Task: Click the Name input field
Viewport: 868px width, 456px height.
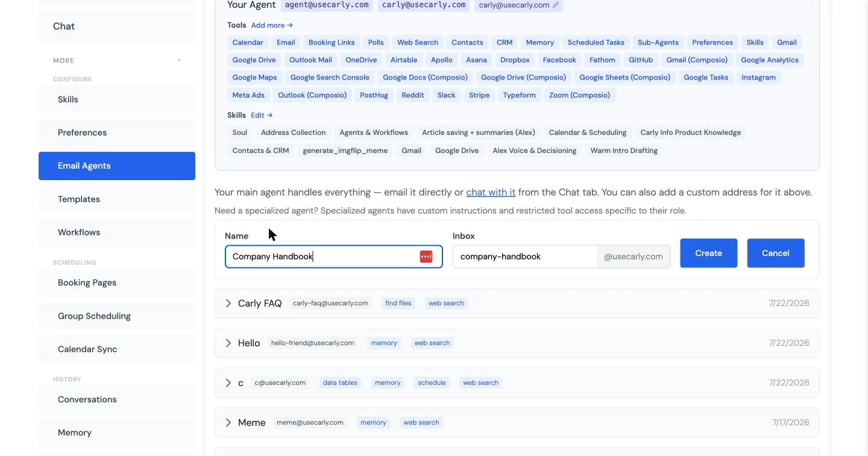Action: coord(334,257)
